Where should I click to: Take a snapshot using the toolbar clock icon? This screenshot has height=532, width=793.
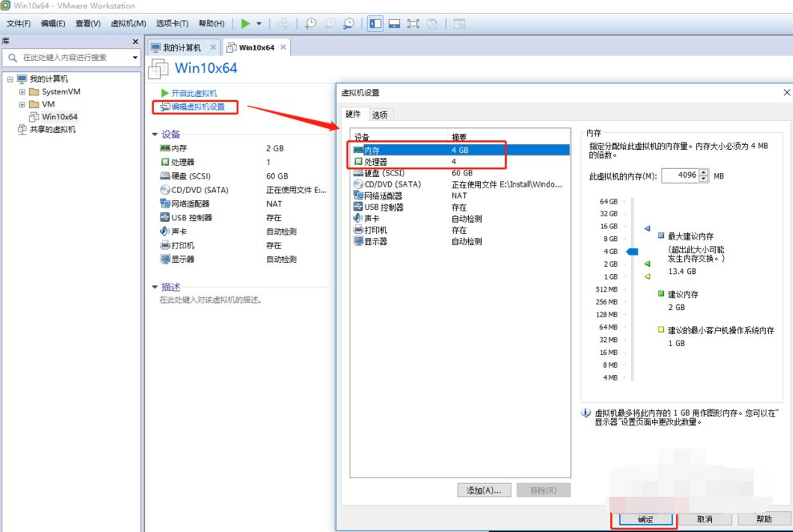click(310, 24)
